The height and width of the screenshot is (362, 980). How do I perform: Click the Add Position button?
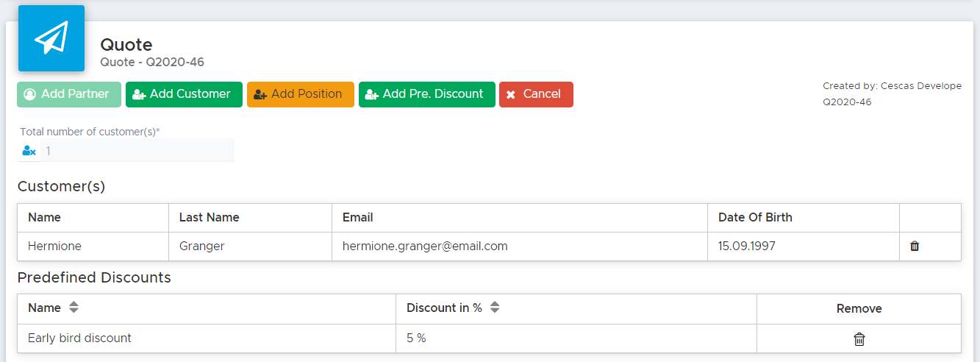tap(301, 94)
